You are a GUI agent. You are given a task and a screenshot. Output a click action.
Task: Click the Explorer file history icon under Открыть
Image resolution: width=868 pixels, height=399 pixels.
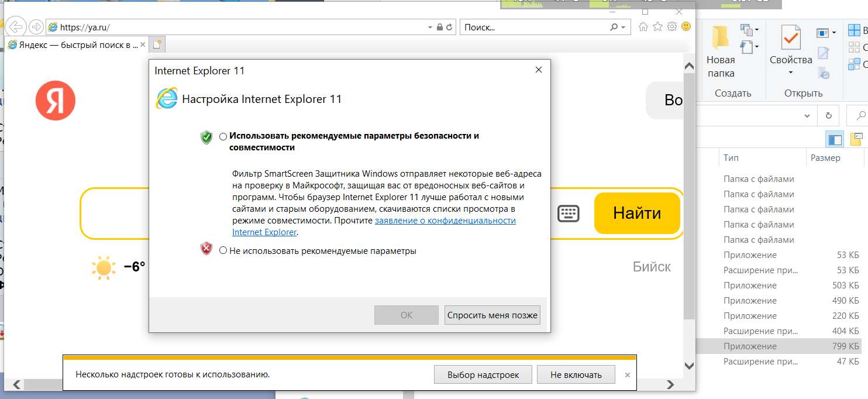[x=824, y=73]
